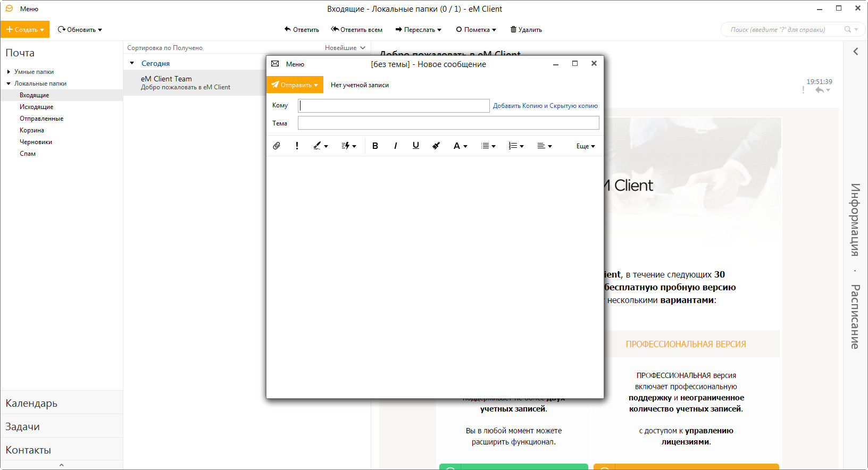Click the 'Тема' subject field
The image size is (868, 470).
click(448, 123)
